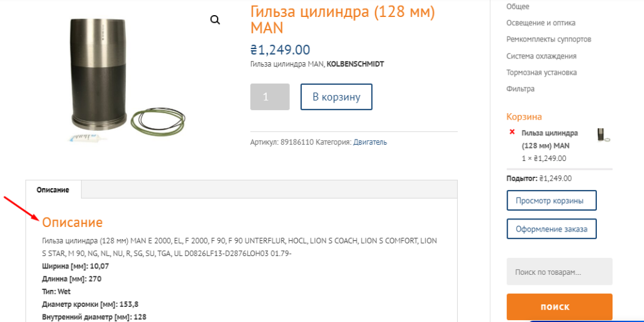Proceed via Оформление заказа button

pos(552,229)
